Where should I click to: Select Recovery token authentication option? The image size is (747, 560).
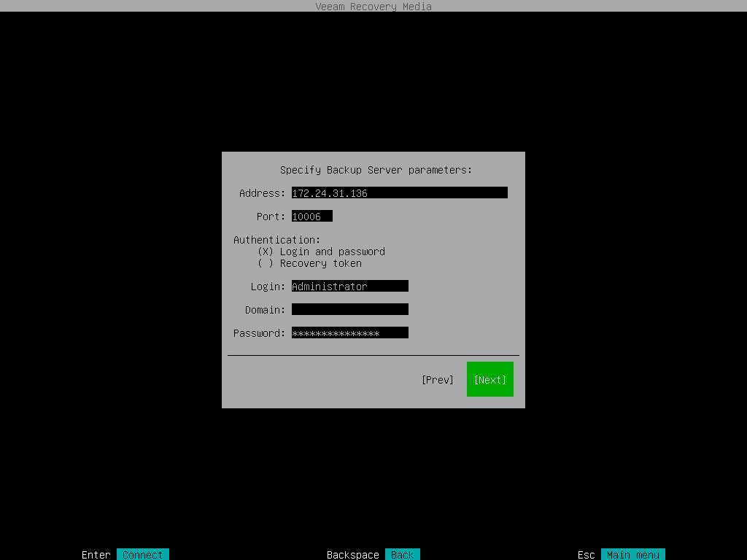309,263
